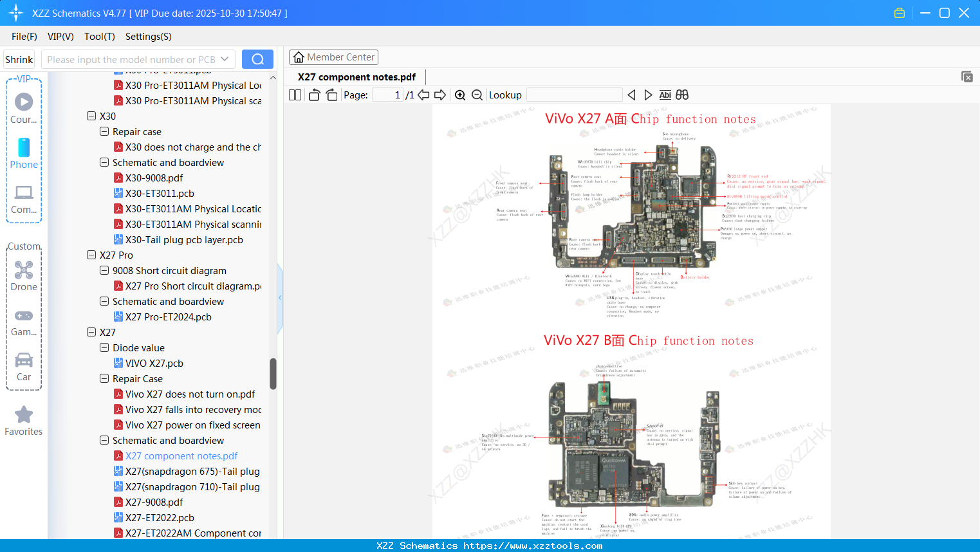Open the File(F) menu
Viewport: 980px width, 552px height.
coord(24,36)
